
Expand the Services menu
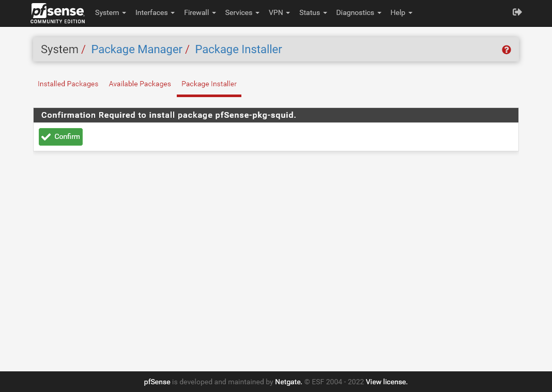click(242, 12)
